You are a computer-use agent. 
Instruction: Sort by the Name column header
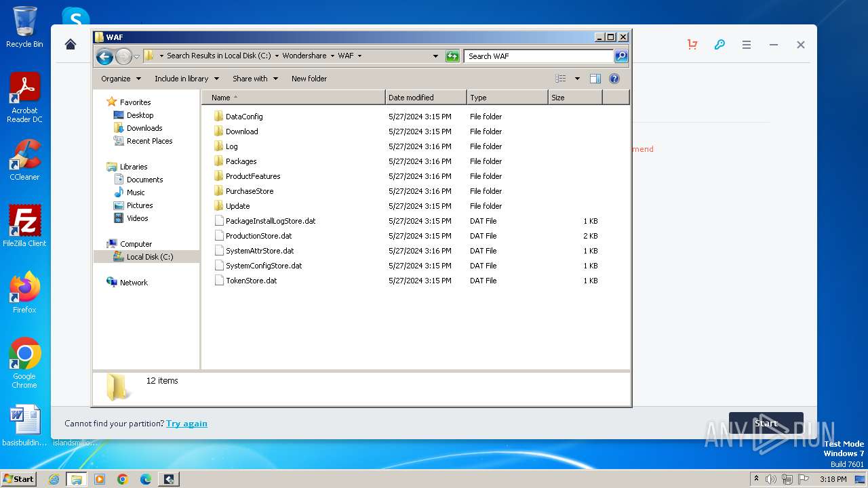(294, 98)
